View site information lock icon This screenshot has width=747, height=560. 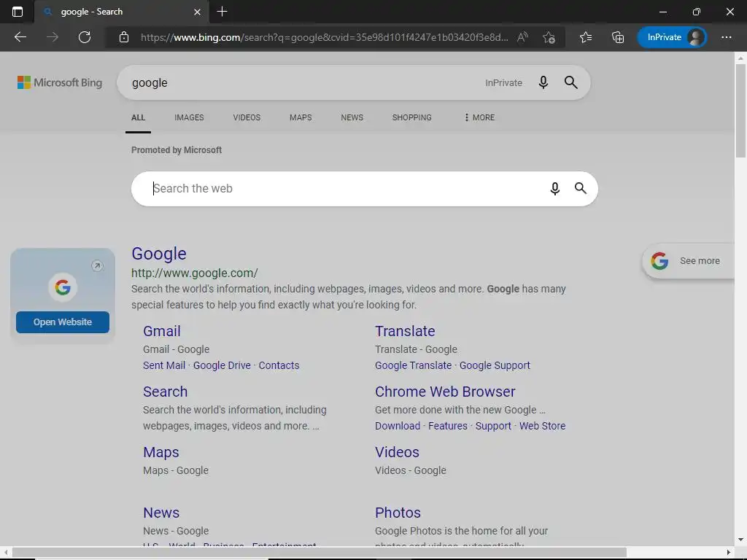124,37
